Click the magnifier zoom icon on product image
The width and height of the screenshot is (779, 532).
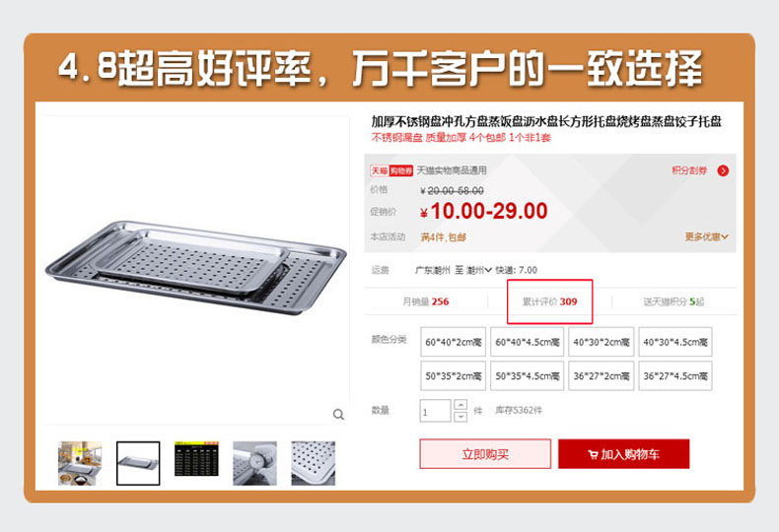[x=338, y=415]
